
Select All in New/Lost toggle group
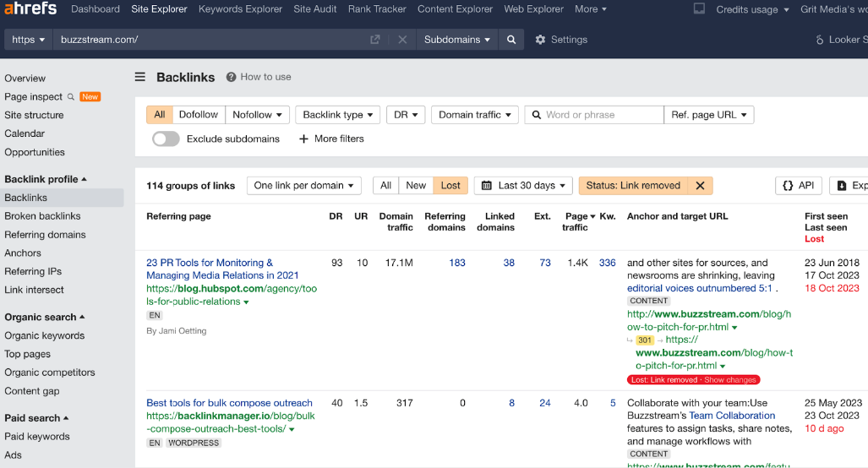[386, 186]
